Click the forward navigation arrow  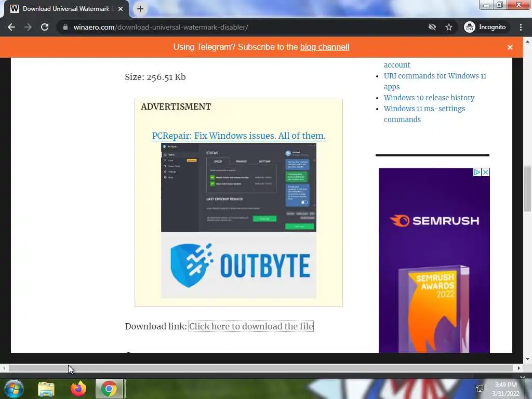click(x=28, y=27)
